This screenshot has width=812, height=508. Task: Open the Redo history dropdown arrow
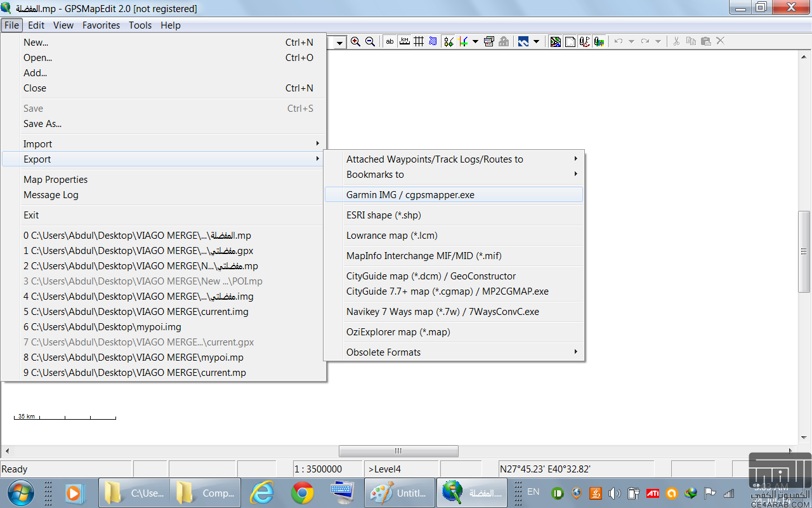pyautogui.click(x=658, y=42)
